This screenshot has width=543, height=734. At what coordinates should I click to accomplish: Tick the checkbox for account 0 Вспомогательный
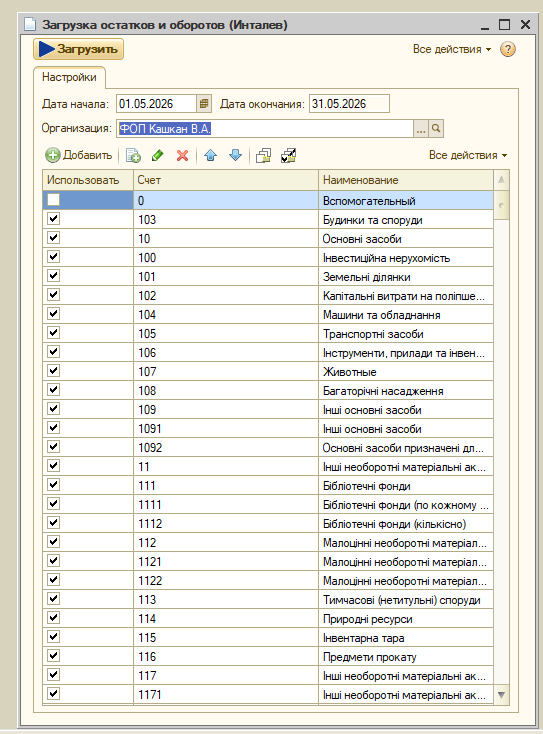pos(53,200)
